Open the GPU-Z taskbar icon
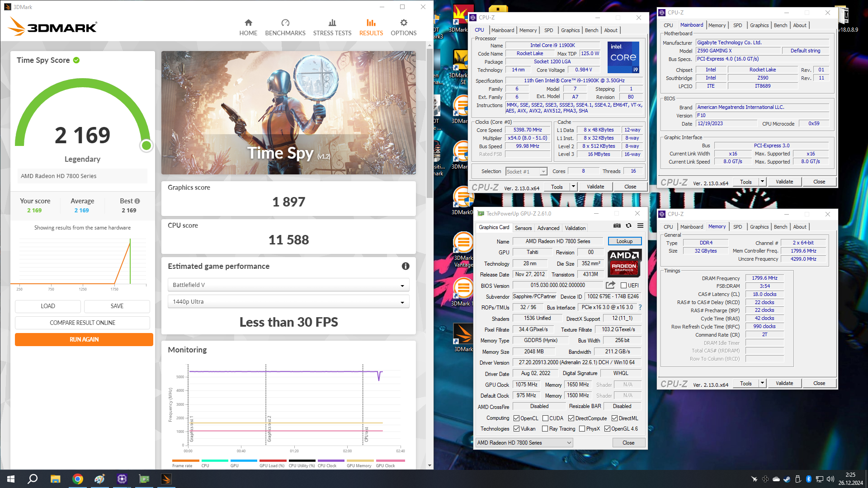 tap(144, 479)
